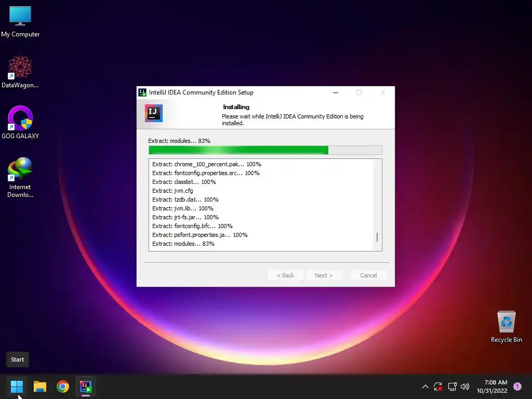Open the volume speaker tray icon
Viewport: 532px width, 399px height.
pyautogui.click(x=465, y=387)
